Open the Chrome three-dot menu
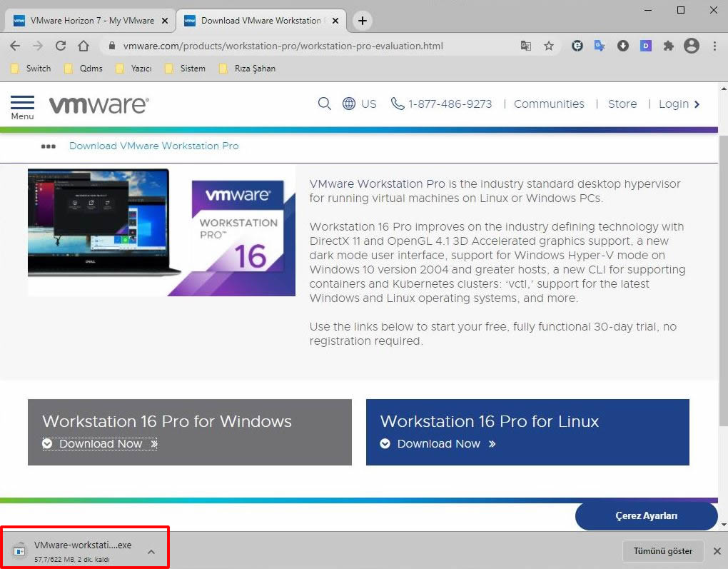728x569 pixels. (714, 46)
